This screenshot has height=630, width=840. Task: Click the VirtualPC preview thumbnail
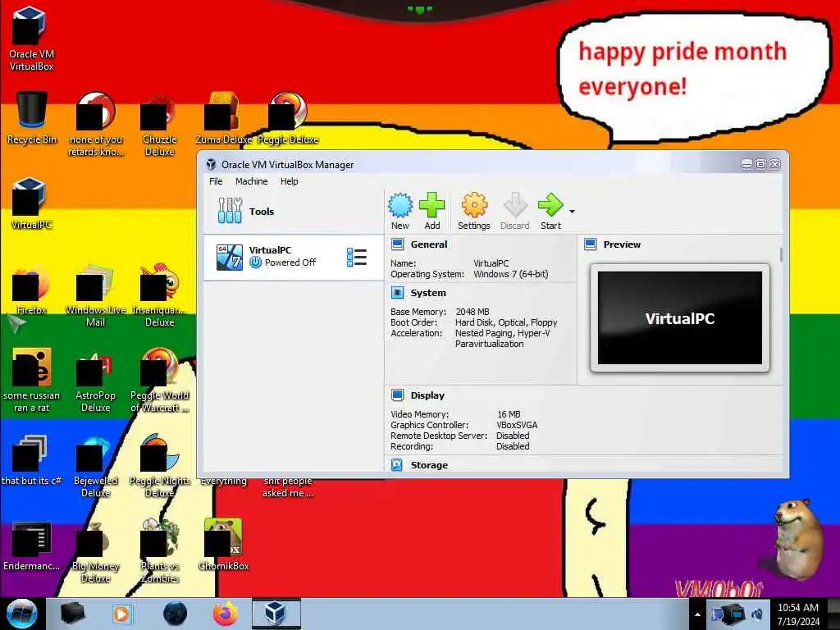(680, 317)
